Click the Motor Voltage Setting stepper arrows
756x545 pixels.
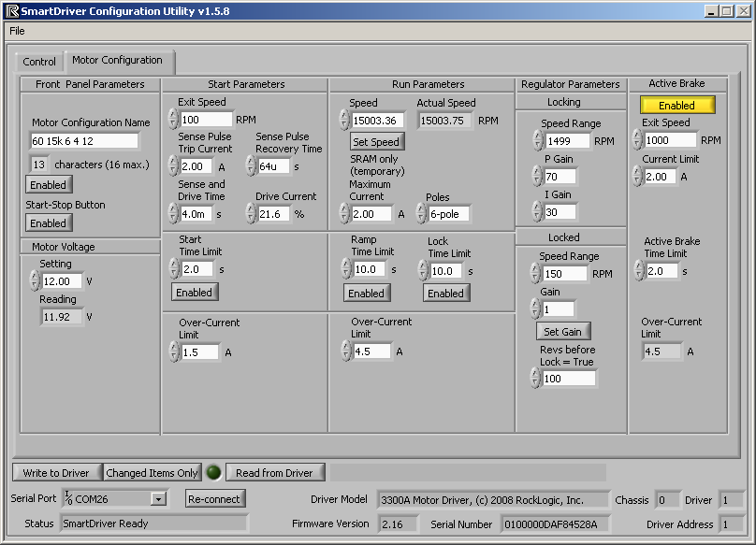35,281
